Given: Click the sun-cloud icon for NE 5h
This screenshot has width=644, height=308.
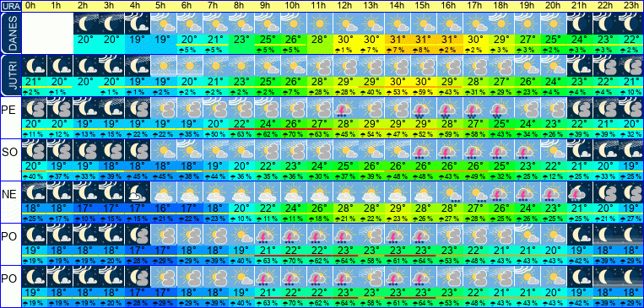Looking at the screenshot, I should 164,192.
